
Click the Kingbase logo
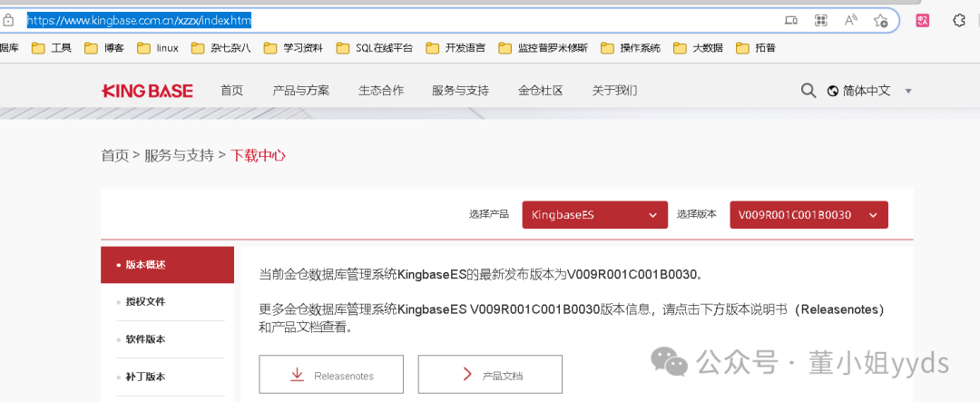pyautogui.click(x=147, y=91)
